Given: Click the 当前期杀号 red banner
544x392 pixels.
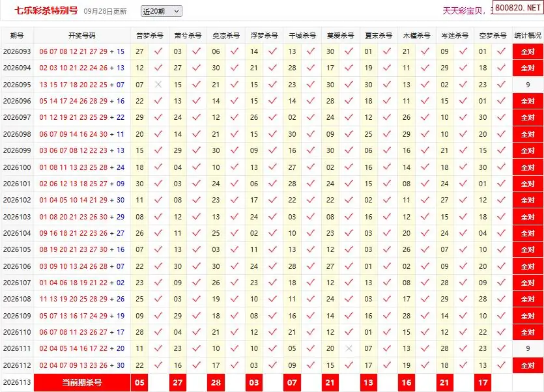Looking at the screenshot, I should [82, 383].
